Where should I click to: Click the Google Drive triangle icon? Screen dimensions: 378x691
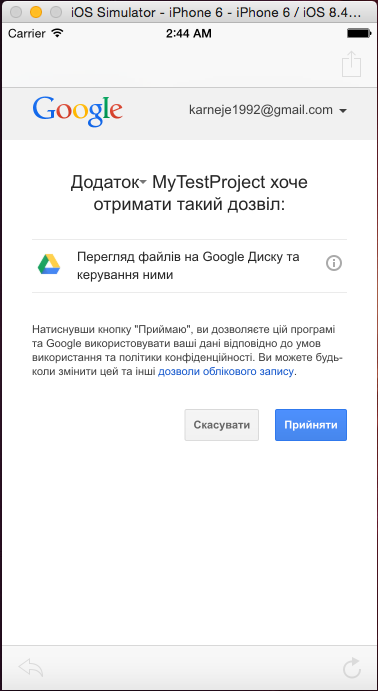(49, 264)
